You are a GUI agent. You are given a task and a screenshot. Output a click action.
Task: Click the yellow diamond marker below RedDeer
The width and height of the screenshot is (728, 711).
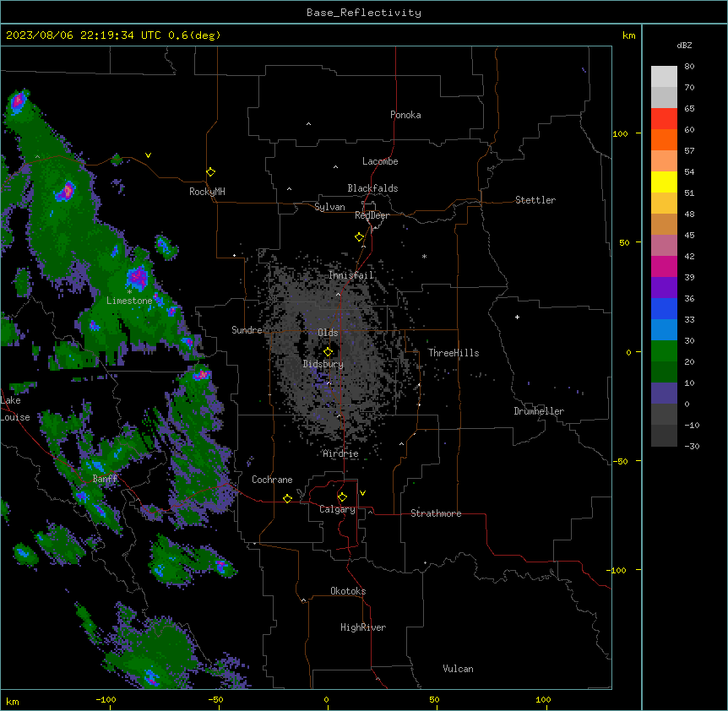(360, 237)
